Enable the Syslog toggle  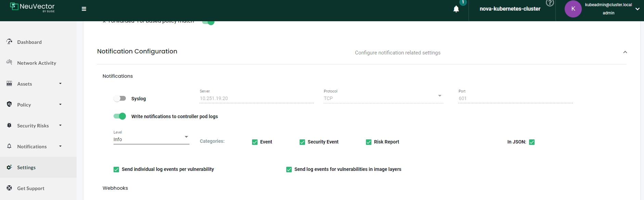[120, 99]
